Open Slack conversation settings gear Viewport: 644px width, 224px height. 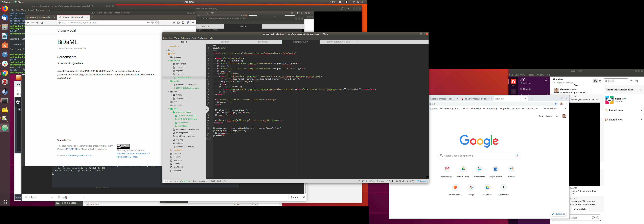tap(600, 81)
